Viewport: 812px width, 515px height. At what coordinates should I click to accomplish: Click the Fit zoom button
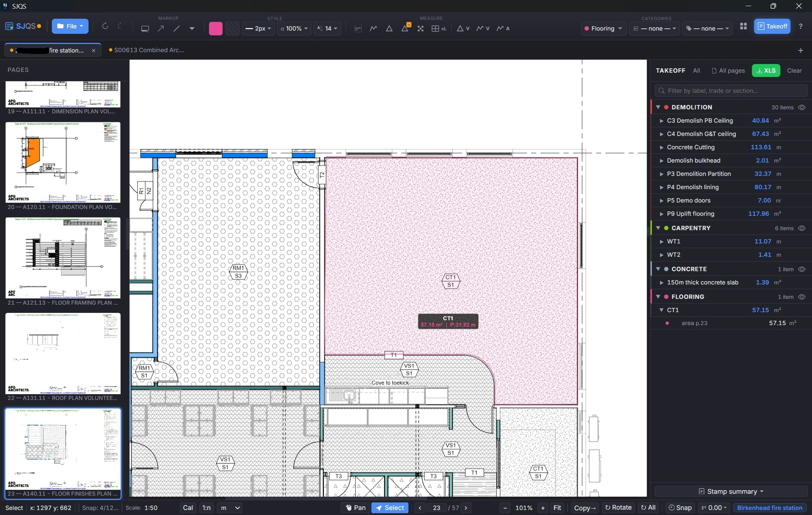tap(557, 508)
